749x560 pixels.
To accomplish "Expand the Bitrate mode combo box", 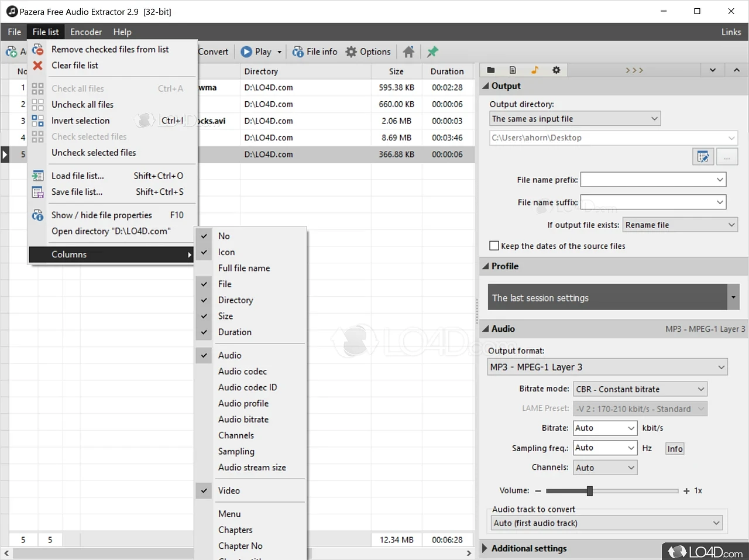I will tap(640, 389).
